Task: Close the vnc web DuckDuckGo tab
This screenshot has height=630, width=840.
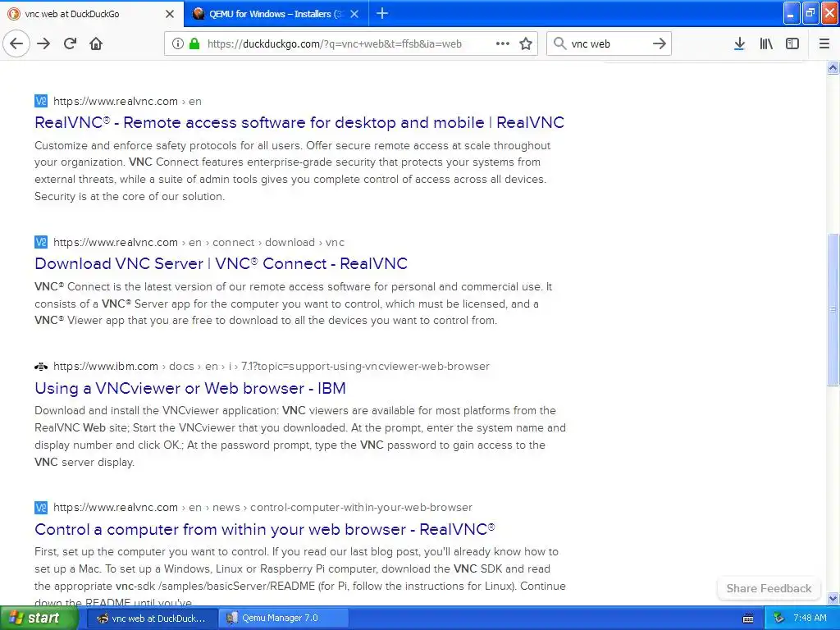Action: (x=170, y=14)
